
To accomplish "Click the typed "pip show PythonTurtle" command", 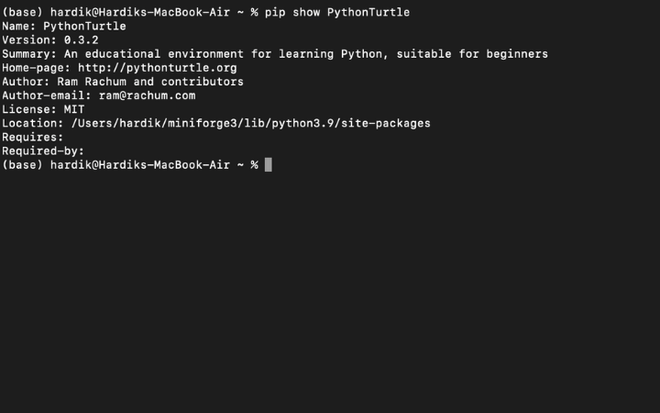I will (x=337, y=12).
